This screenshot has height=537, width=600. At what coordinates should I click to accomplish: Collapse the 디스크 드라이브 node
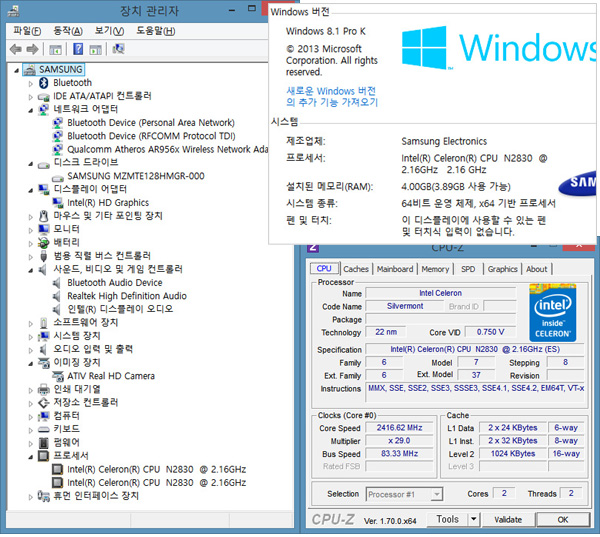tap(31, 163)
